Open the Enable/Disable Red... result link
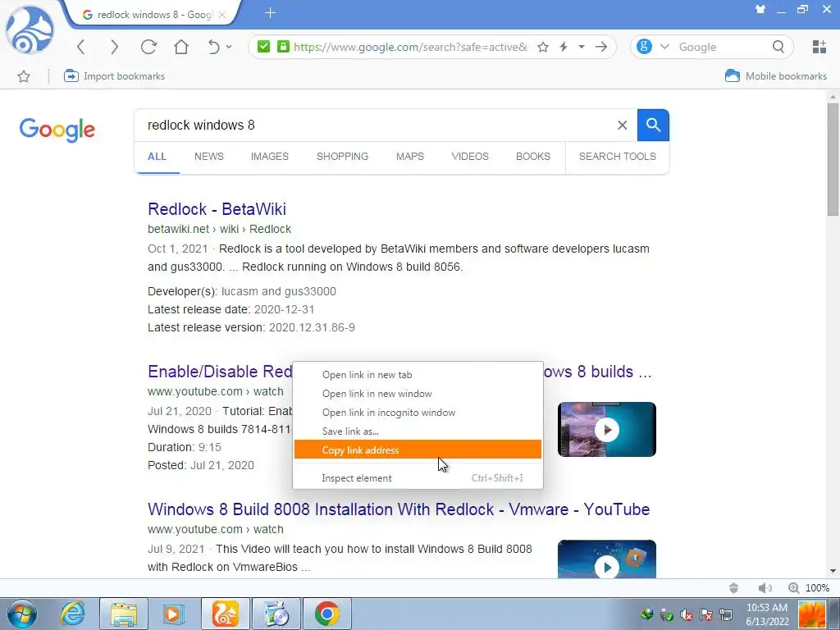Image resolution: width=840 pixels, height=630 pixels. click(220, 372)
